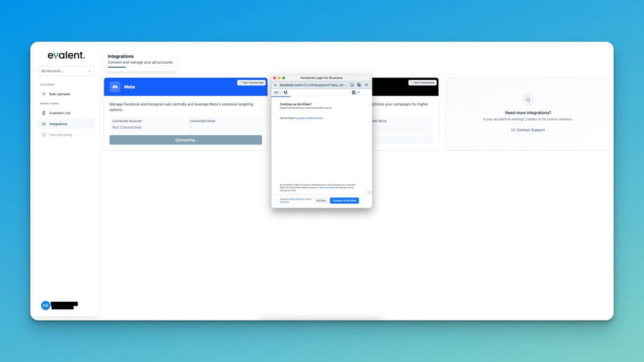The height and width of the screenshot is (362, 644).
Task: Click the translate icon in popup address bar
Action: coord(359,85)
